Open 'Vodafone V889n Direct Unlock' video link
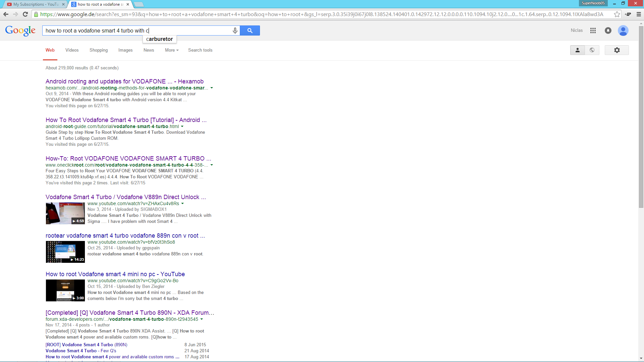The height and width of the screenshot is (362, 644). pos(126,197)
